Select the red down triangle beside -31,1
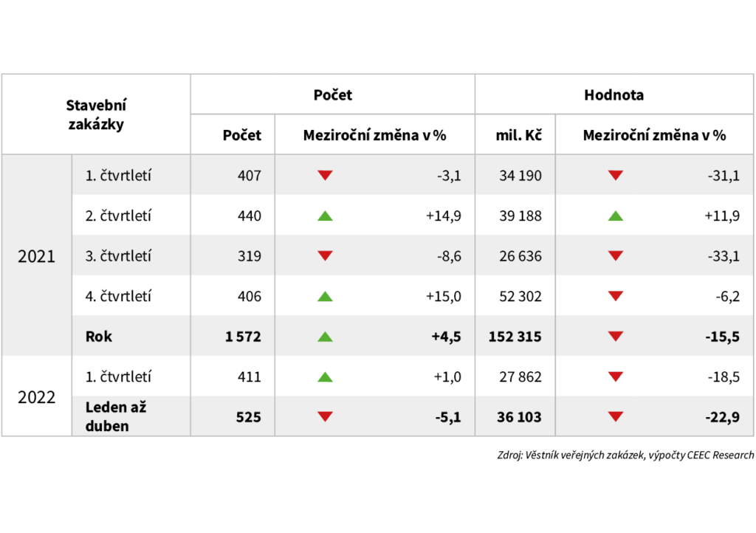 616,176
